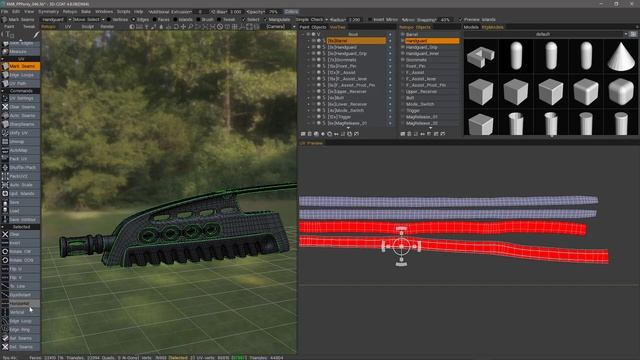Pick the cone primitive thumbnail
Screen dimensions: 640x360
(x=621, y=56)
